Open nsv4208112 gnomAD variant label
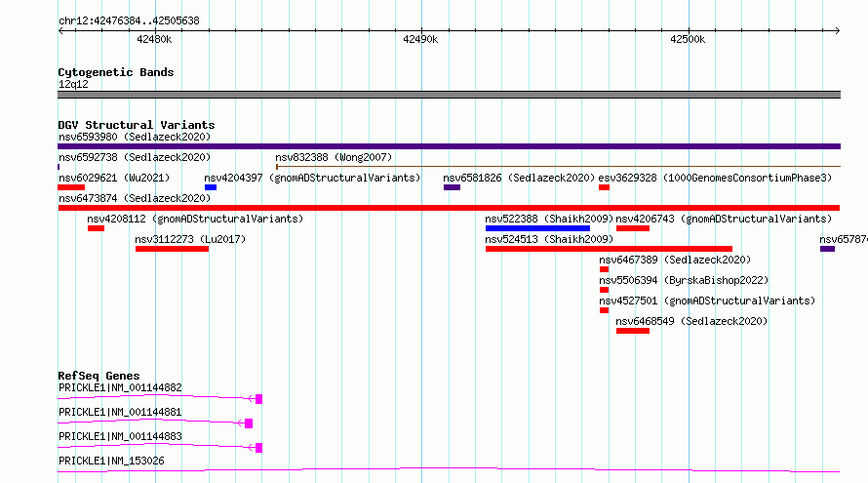Screen dimensions: 868x483 point(195,219)
